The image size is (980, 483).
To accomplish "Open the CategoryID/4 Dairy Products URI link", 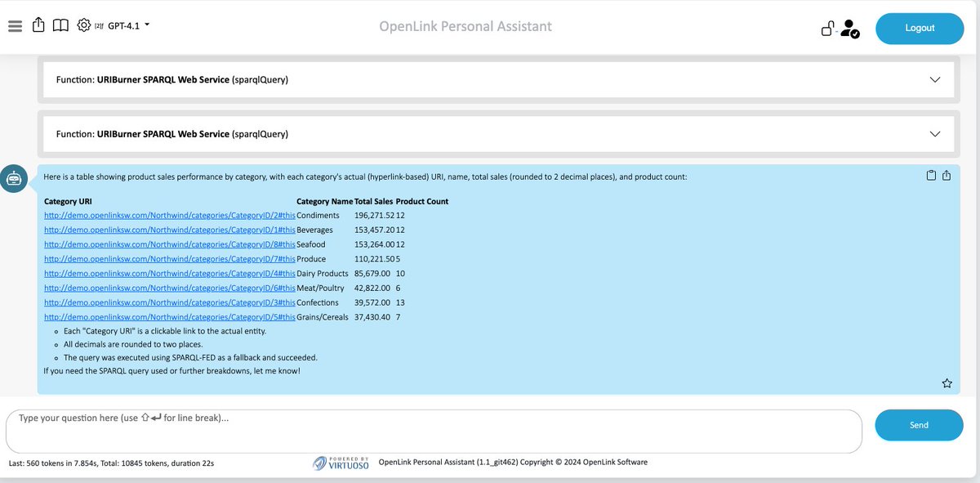I will (x=169, y=274).
